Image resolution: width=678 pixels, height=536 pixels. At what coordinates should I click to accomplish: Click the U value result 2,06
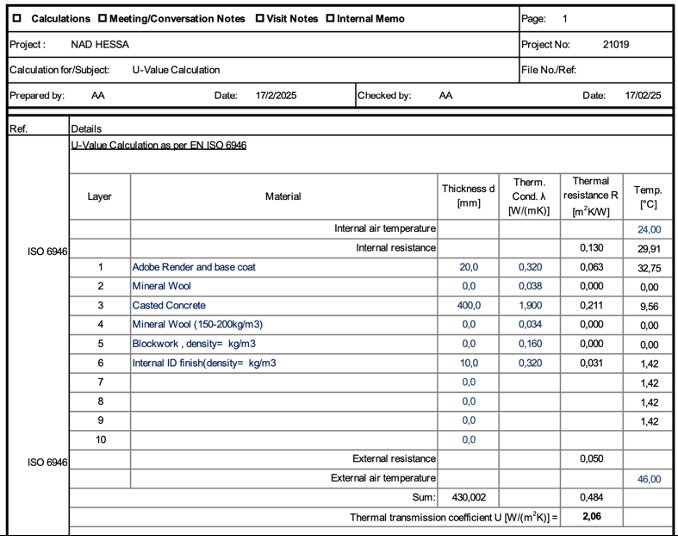592,517
